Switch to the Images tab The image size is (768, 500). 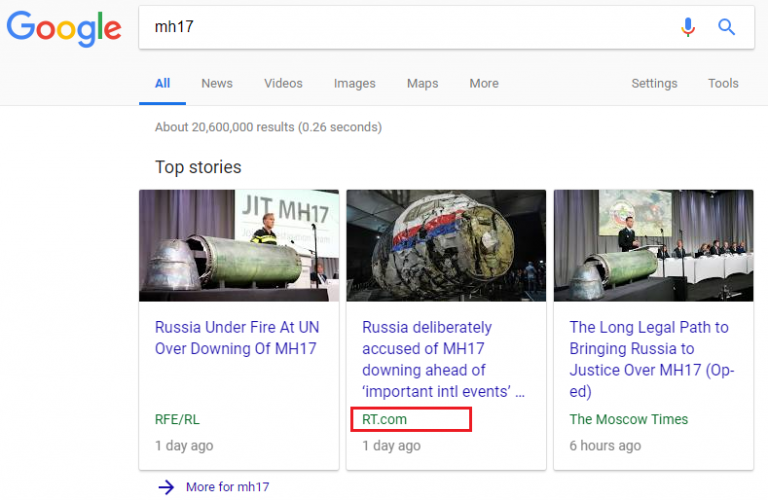[x=355, y=84]
